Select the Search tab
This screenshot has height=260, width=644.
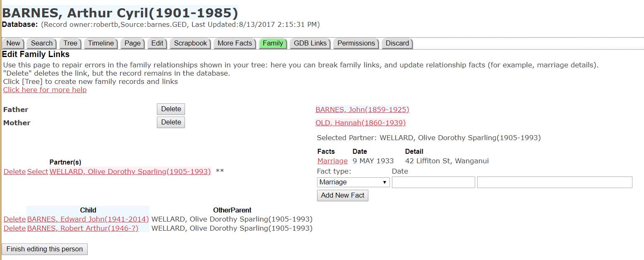click(41, 43)
